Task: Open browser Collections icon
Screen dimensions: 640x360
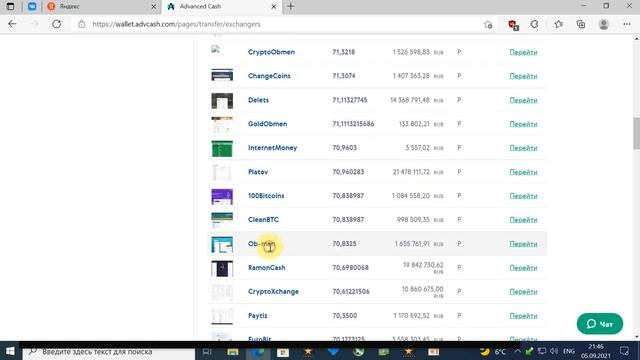Action: (x=581, y=24)
